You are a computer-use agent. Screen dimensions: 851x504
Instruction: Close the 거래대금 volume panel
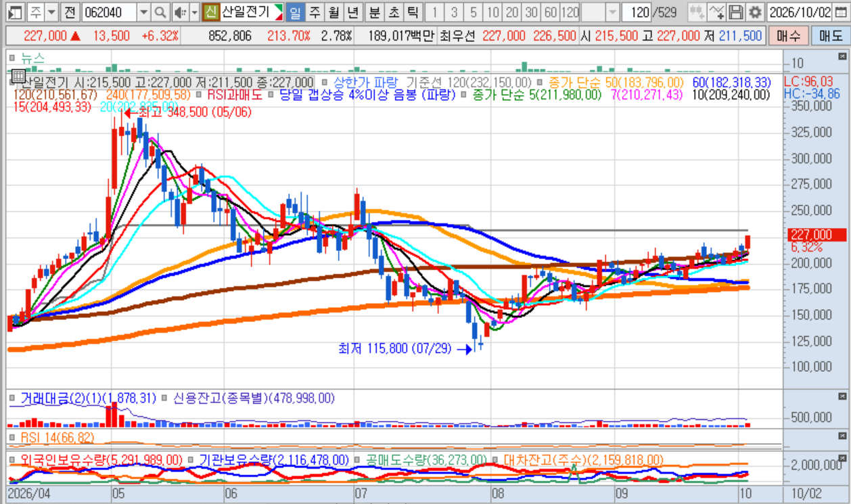point(842,397)
